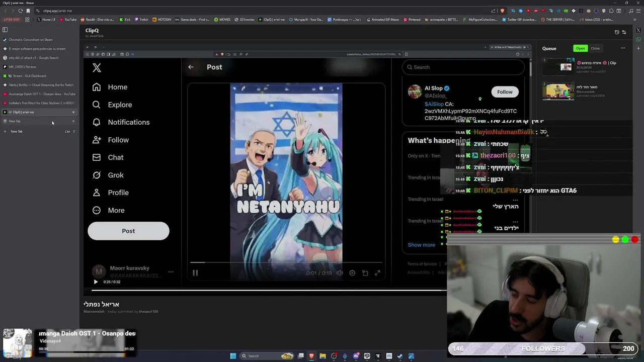Open the Brave Shields lion icon

(x=502, y=11)
